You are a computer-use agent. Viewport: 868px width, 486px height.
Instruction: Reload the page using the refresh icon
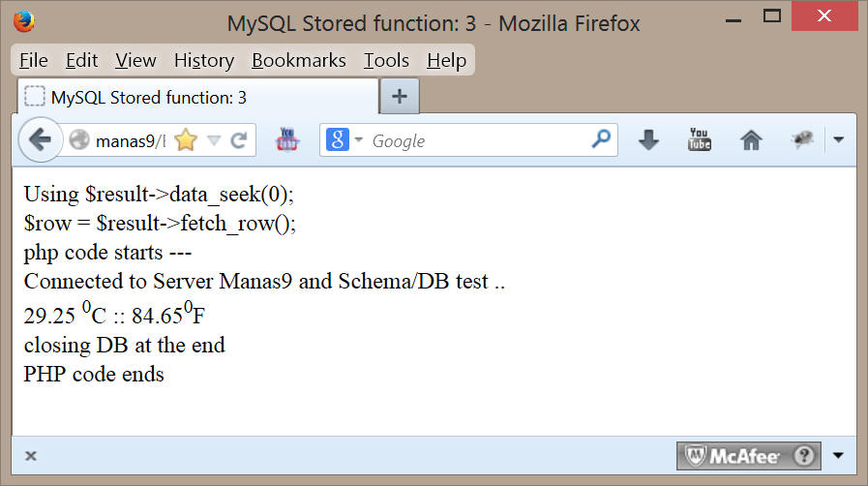[x=239, y=140]
